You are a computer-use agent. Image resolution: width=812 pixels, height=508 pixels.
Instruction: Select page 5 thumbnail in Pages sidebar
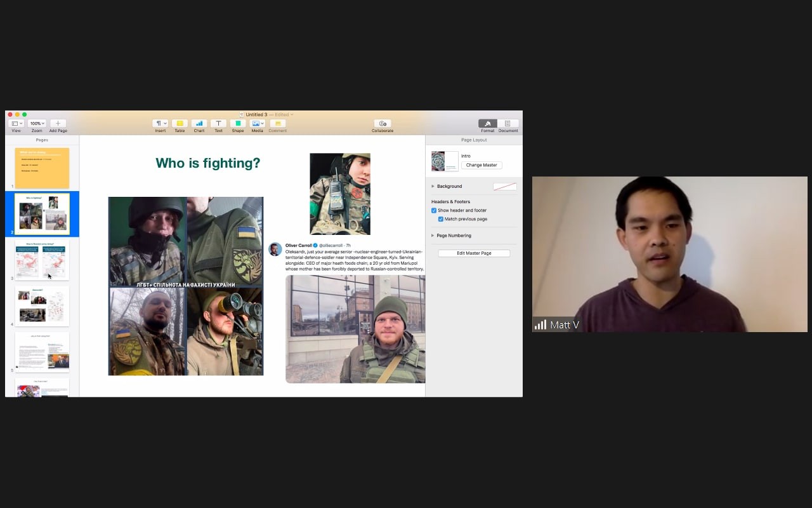(42, 352)
